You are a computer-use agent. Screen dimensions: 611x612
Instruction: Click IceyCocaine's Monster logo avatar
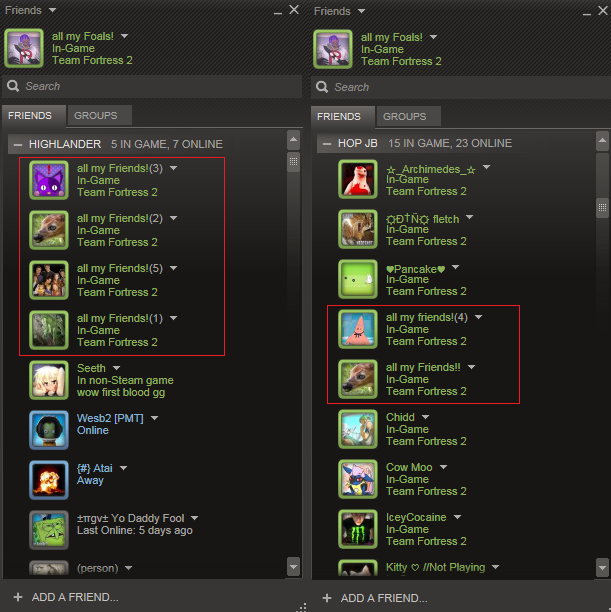358,529
